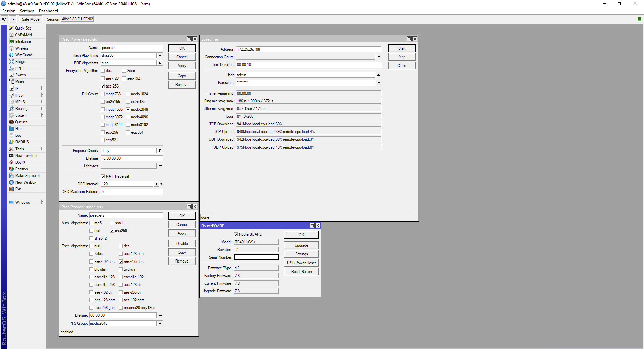
Task: Open the WireGuard sidebar icon
Action: pos(11,55)
